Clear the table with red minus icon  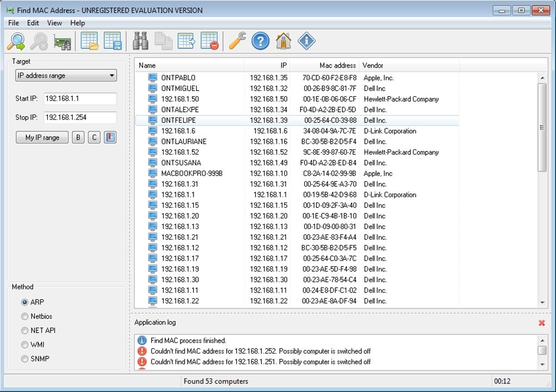(210, 41)
